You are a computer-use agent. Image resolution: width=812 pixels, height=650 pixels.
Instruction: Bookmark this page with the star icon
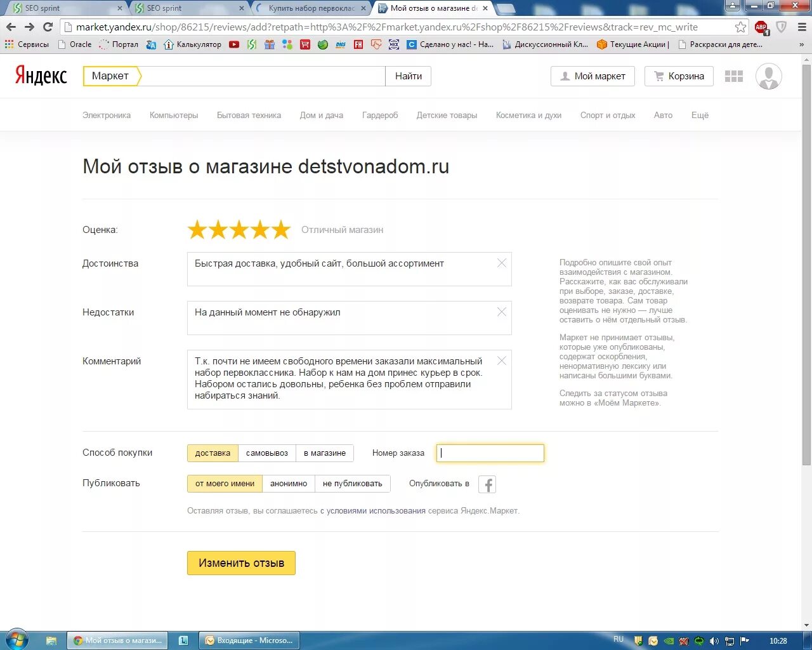pyautogui.click(x=740, y=27)
